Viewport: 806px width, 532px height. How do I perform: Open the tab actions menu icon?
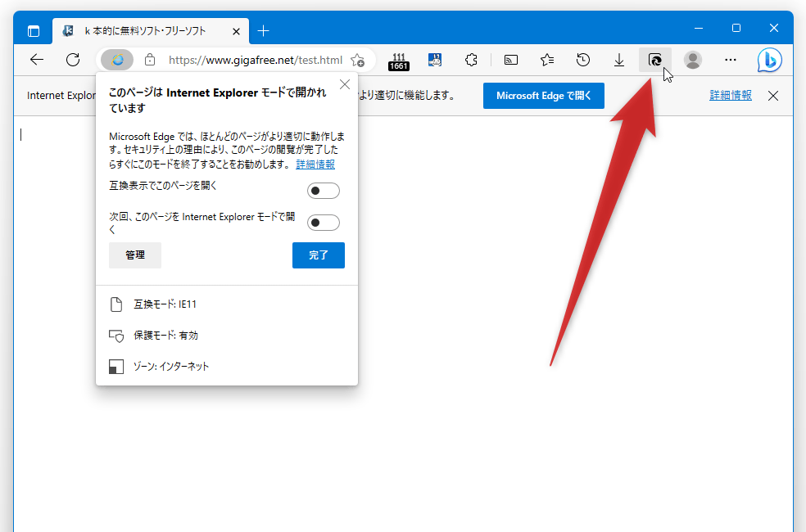pos(34,31)
